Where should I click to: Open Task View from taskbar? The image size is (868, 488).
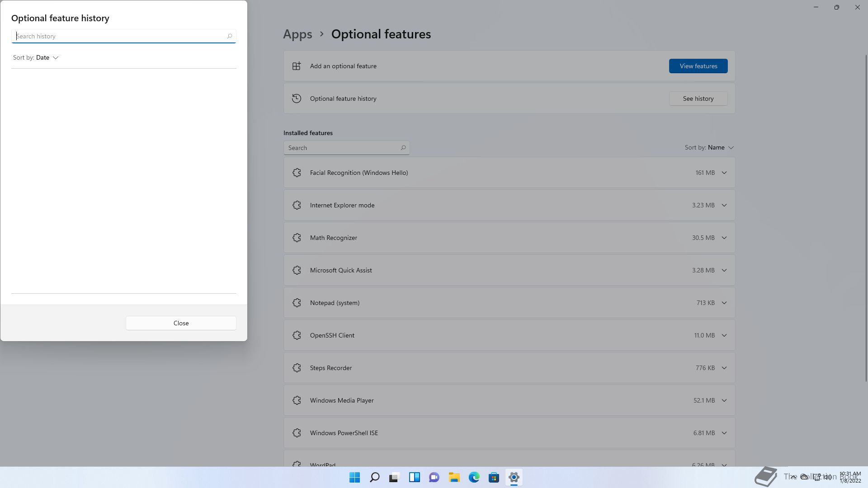(x=394, y=477)
